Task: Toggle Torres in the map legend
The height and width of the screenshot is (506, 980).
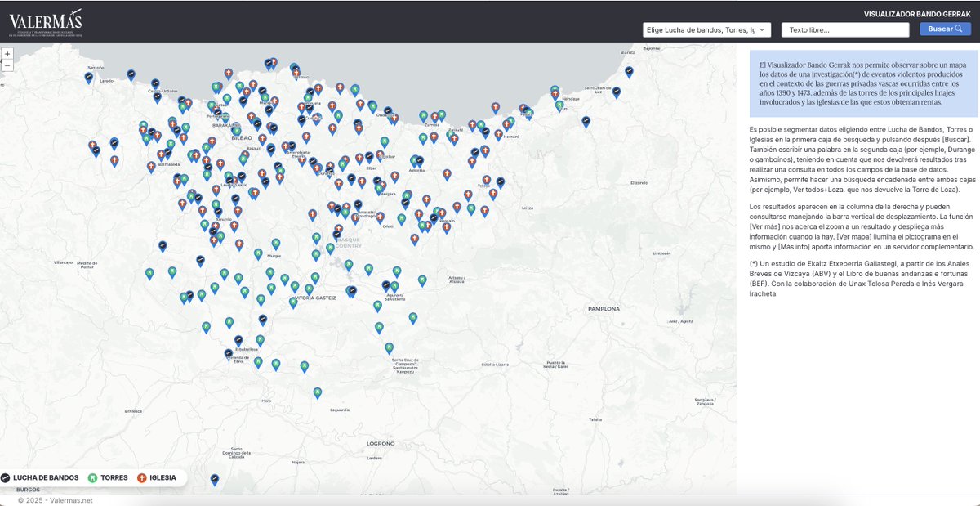Action: 108,477
